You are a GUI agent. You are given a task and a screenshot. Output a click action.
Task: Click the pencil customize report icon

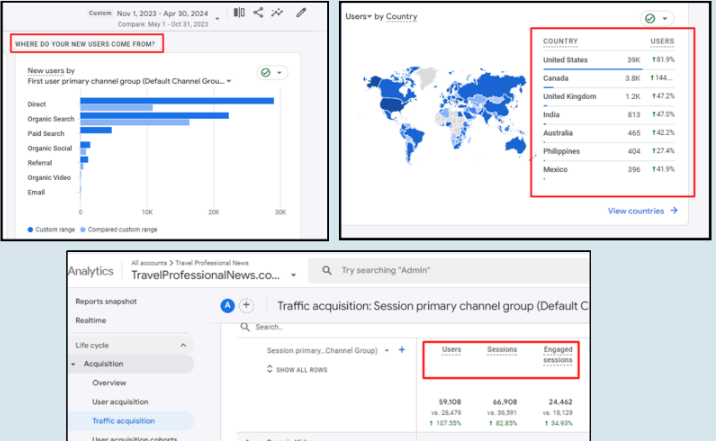(x=301, y=13)
